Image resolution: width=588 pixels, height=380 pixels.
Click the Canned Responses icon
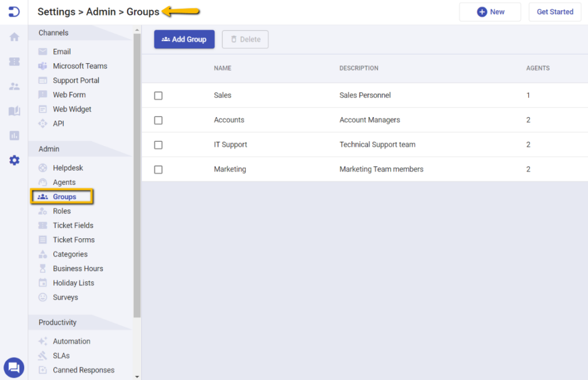pos(42,370)
